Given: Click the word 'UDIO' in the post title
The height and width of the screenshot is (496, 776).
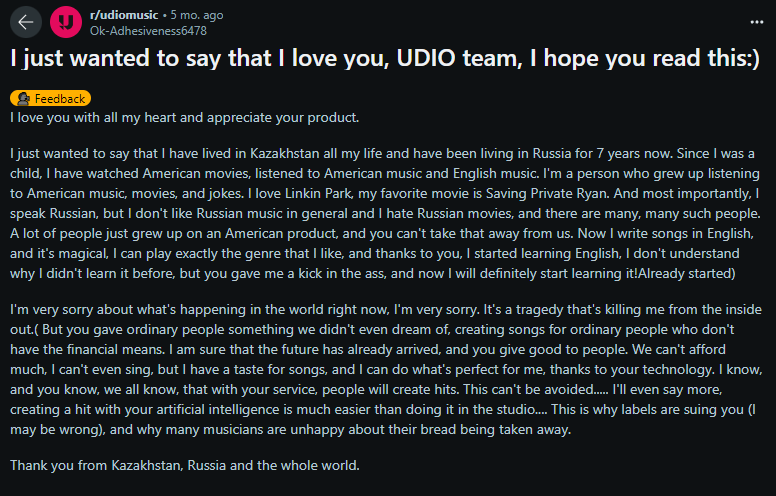Looking at the screenshot, I should [426, 58].
